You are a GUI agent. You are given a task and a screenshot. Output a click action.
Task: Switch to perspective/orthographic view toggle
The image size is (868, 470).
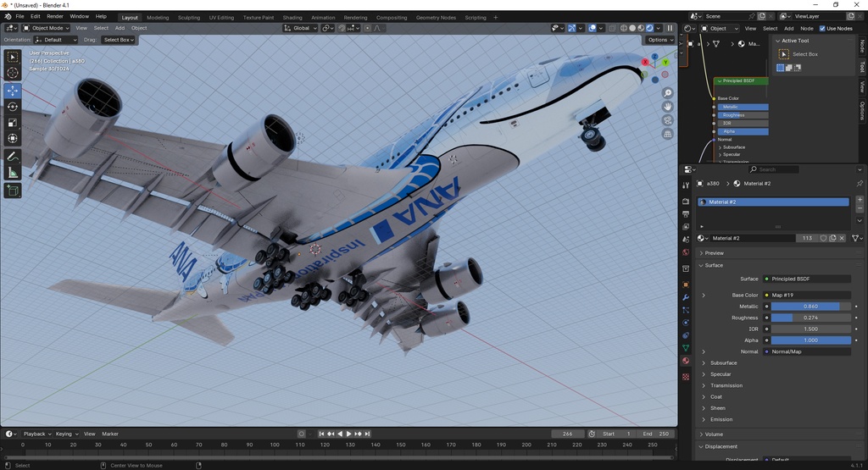tap(668, 134)
